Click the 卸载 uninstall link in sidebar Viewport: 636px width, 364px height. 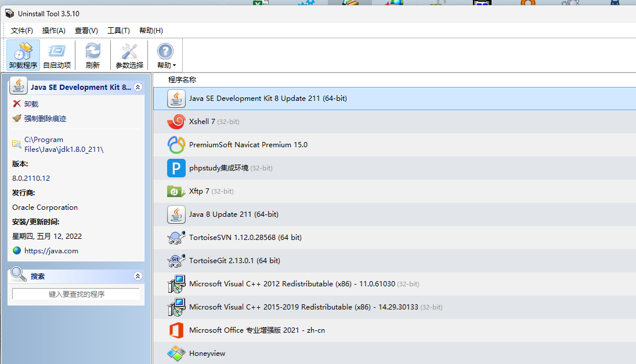[x=31, y=104]
